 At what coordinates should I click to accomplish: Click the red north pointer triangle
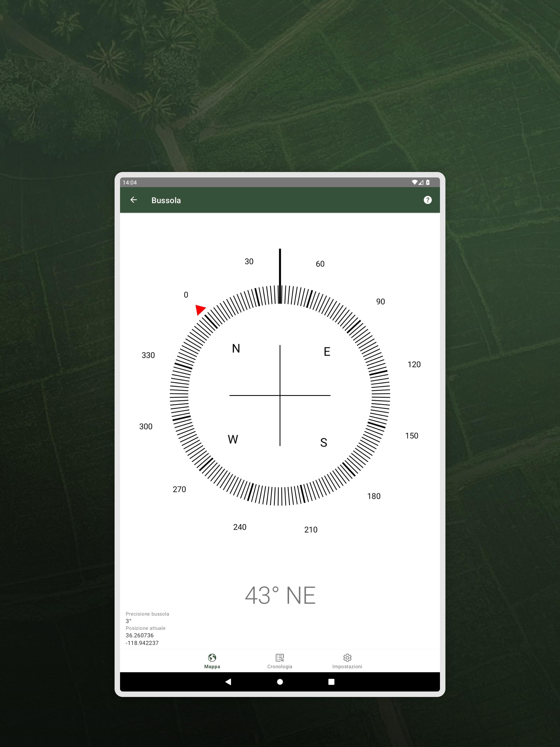(200, 309)
